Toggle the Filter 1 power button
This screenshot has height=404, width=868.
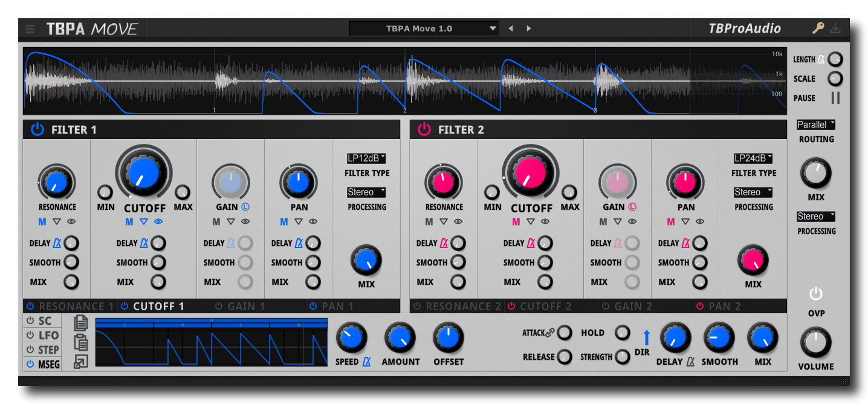37,129
